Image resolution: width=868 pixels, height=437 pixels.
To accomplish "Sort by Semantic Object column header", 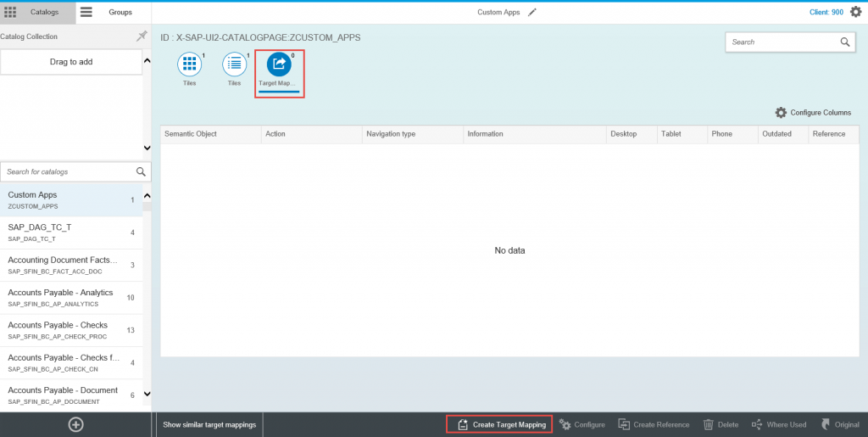I will pos(211,134).
